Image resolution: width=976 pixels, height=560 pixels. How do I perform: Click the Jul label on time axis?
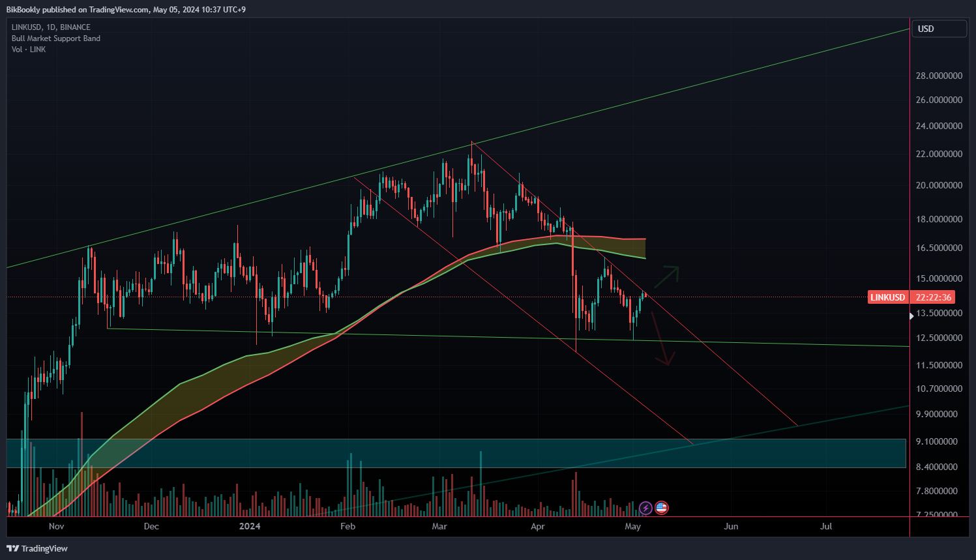826,526
